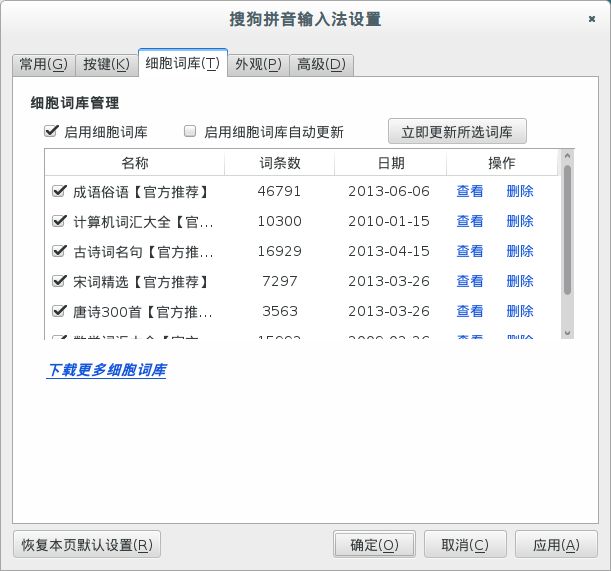611x571 pixels.
Task: Click entry count 10300
Action: tap(279, 221)
